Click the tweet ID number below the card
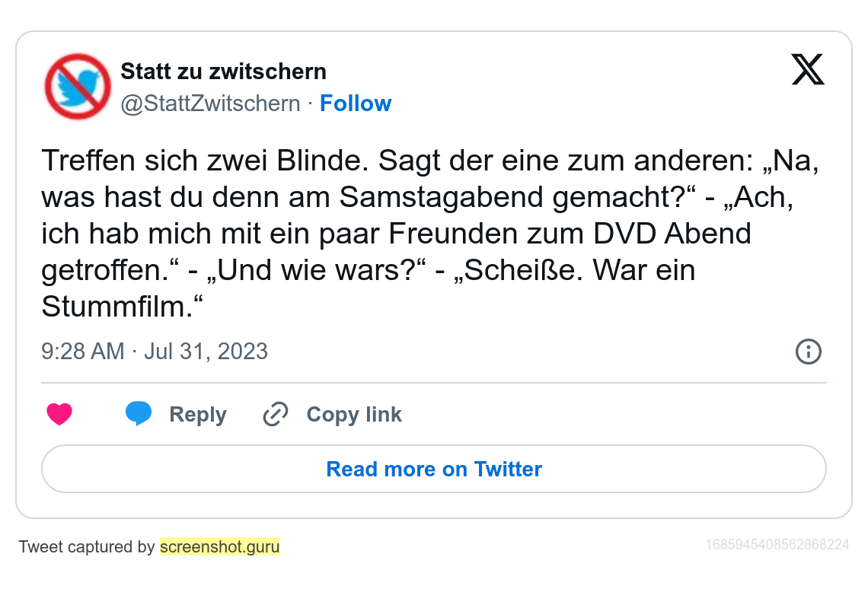The width and height of the screenshot is (868, 589). click(777, 545)
